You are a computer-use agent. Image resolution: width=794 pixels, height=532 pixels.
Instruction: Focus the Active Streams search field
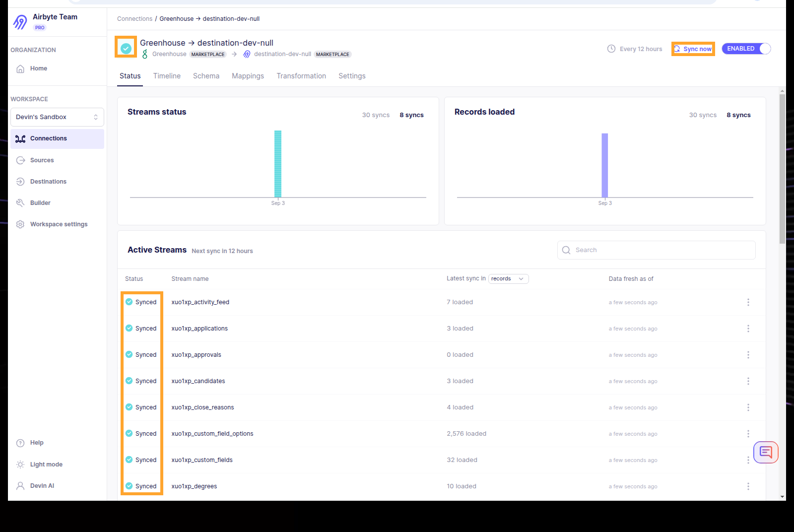(657, 250)
